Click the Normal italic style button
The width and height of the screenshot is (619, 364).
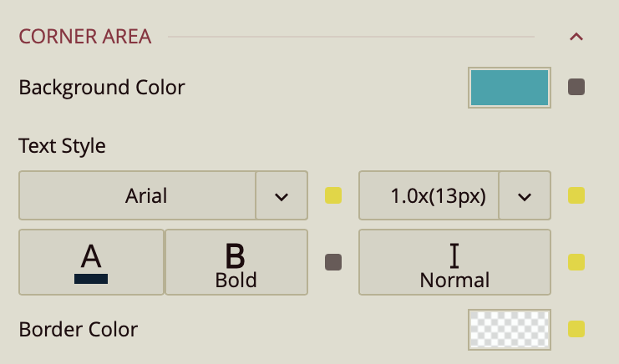454,262
